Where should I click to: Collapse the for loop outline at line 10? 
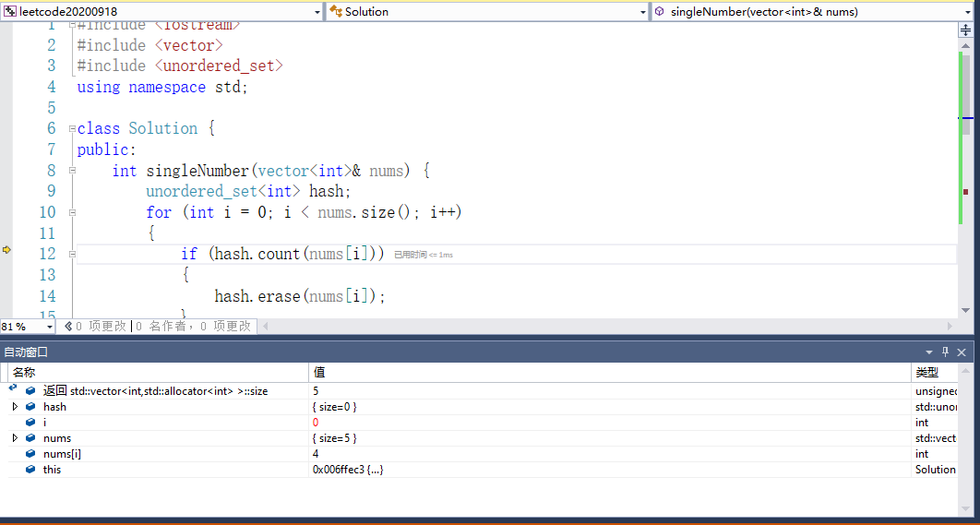[73, 212]
